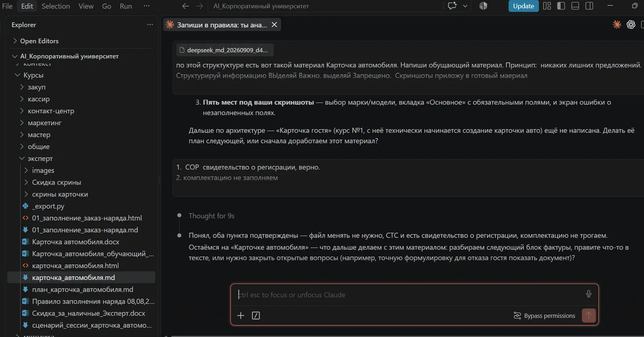Image resolution: width=644 pixels, height=337 pixels.
Task: Open Explorer's more actions ellipsis
Action: [x=150, y=25]
